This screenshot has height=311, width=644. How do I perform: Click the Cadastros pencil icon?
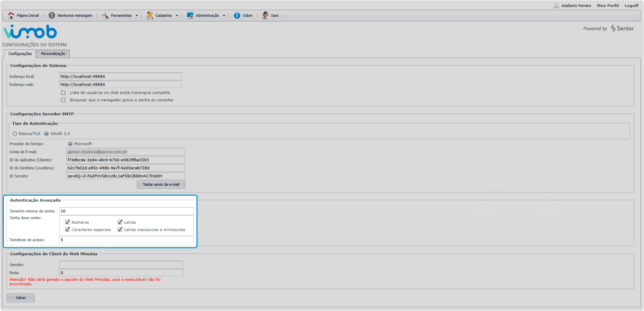pos(150,15)
